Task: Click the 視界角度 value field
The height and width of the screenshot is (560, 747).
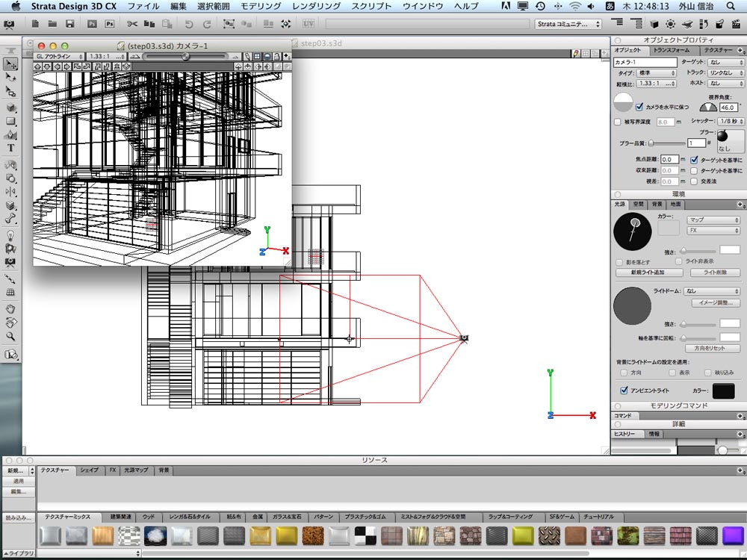Action: click(728, 108)
